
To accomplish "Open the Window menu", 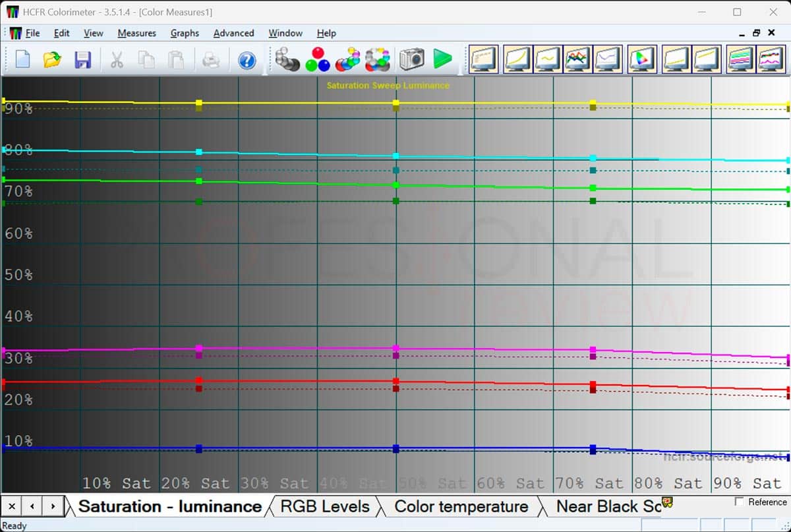I will (285, 33).
